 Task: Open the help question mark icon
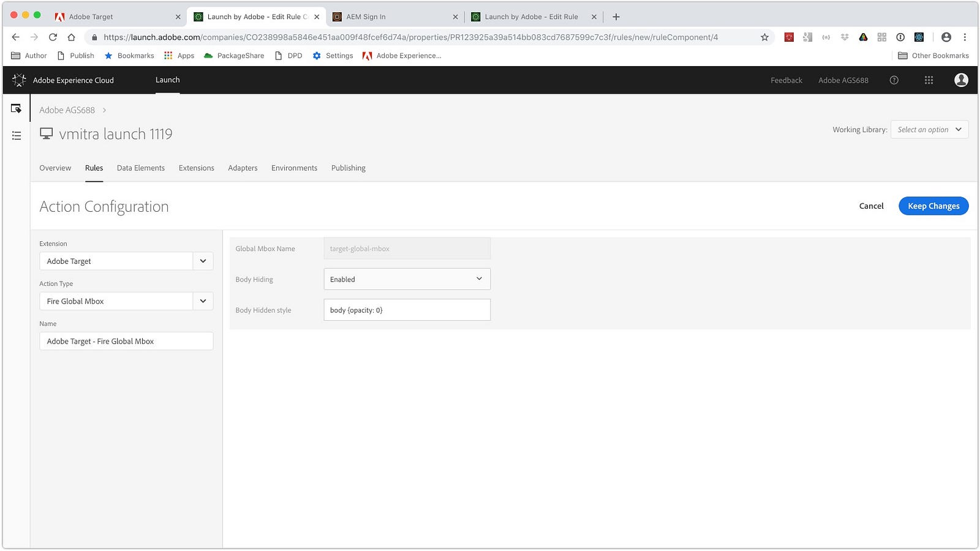pyautogui.click(x=894, y=80)
